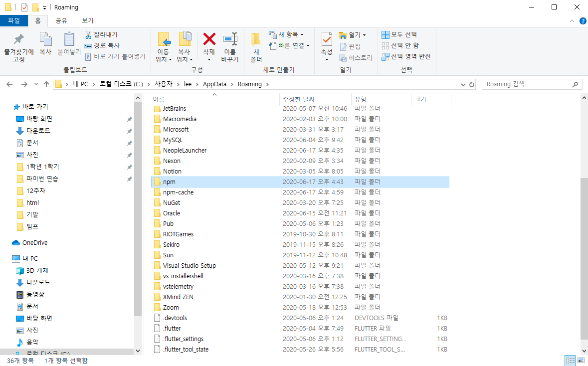This screenshot has height=366, width=588.
Task: Click the Forward navigation arrow
Action: click(x=24, y=84)
